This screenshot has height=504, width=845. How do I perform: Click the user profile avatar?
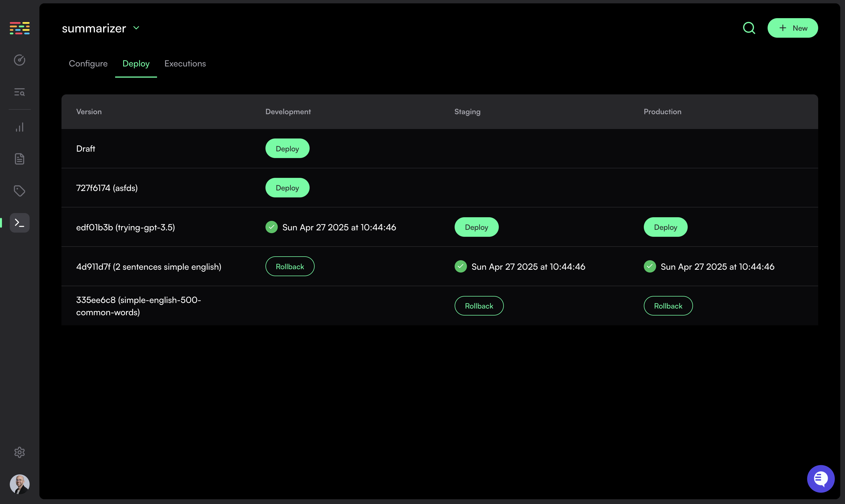(x=19, y=484)
